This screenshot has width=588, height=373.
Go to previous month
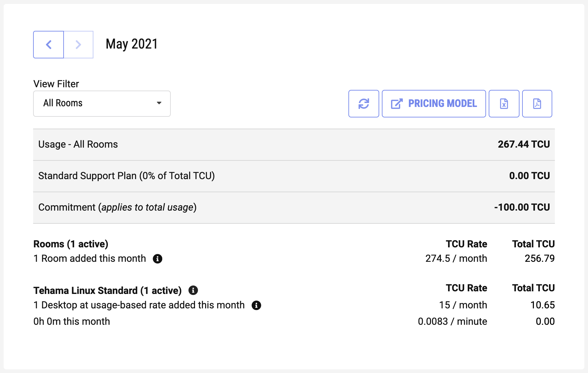click(48, 45)
